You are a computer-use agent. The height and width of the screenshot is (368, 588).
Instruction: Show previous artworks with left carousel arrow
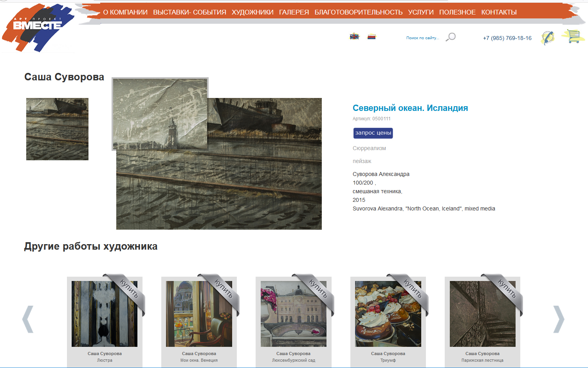[x=28, y=319]
